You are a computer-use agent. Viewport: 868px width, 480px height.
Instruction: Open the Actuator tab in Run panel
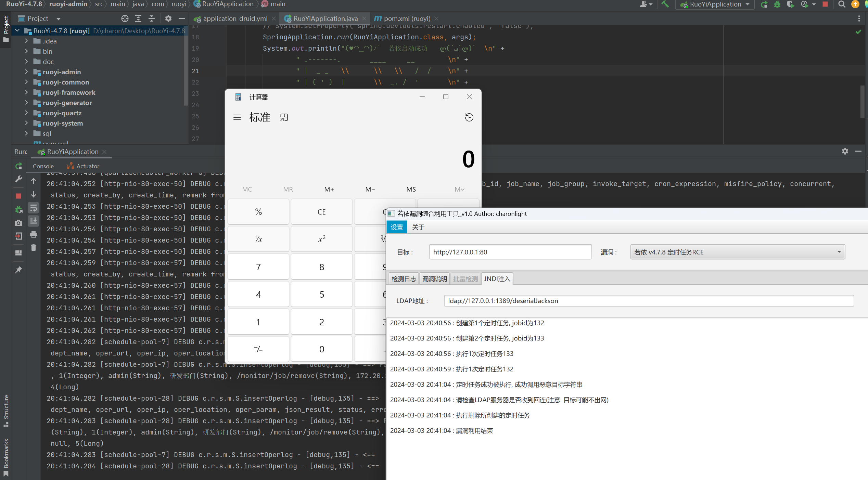pos(83,166)
